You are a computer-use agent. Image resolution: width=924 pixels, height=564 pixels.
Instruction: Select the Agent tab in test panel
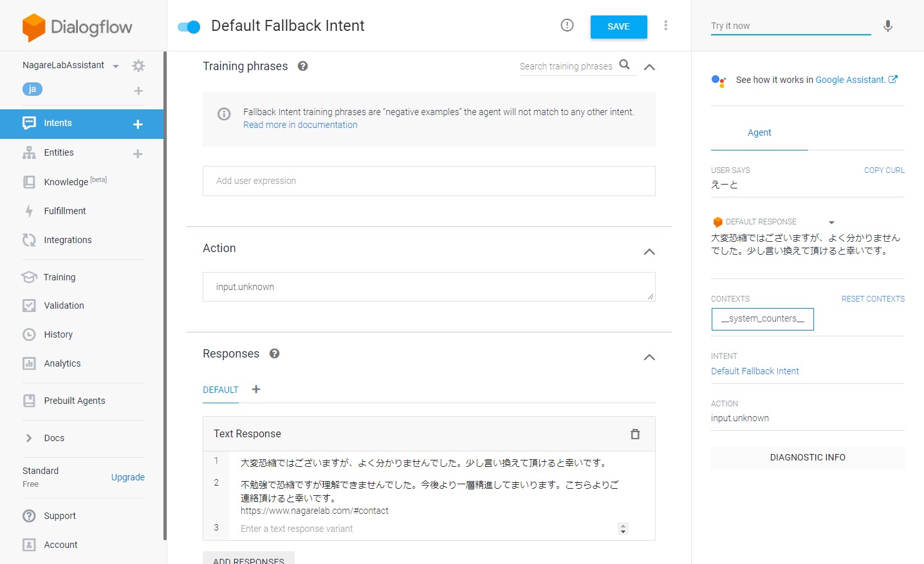coord(759,132)
